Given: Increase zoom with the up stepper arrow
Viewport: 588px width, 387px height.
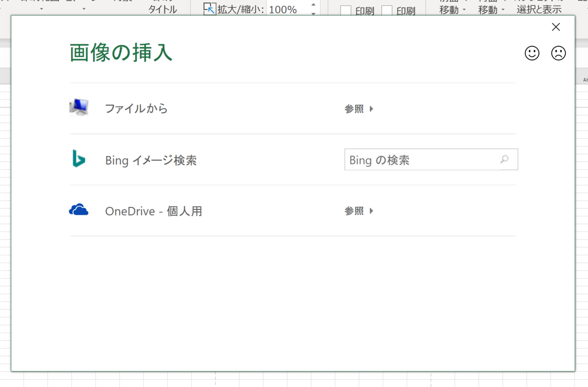Looking at the screenshot, I should pos(313,4).
